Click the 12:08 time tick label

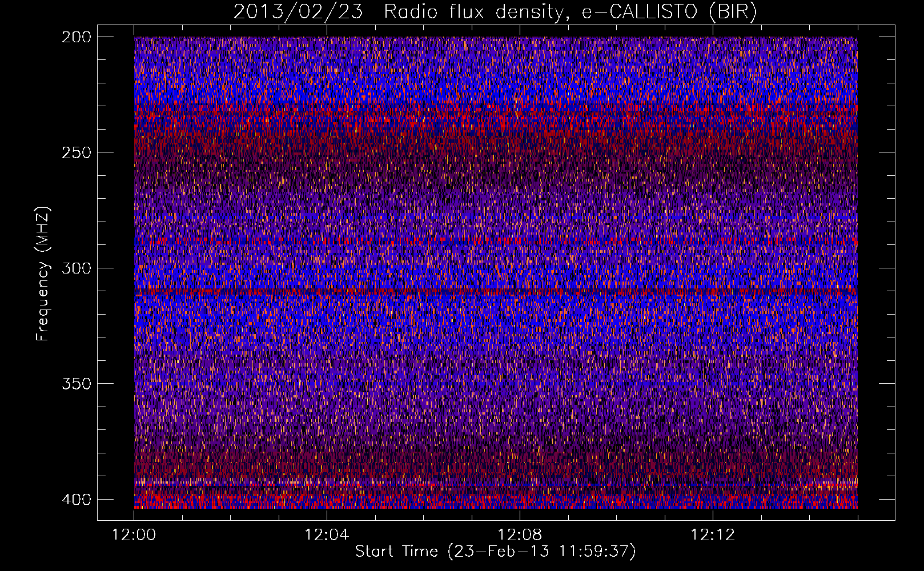click(x=520, y=535)
